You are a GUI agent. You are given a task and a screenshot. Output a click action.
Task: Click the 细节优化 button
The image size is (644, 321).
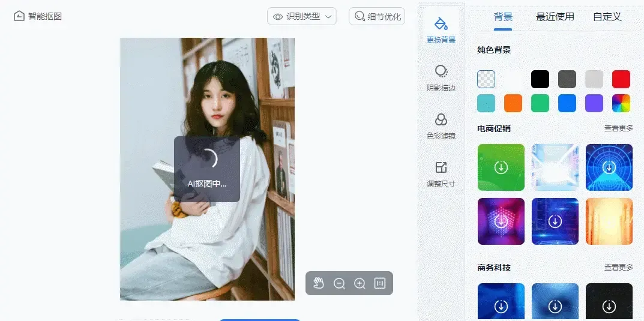pyautogui.click(x=377, y=16)
